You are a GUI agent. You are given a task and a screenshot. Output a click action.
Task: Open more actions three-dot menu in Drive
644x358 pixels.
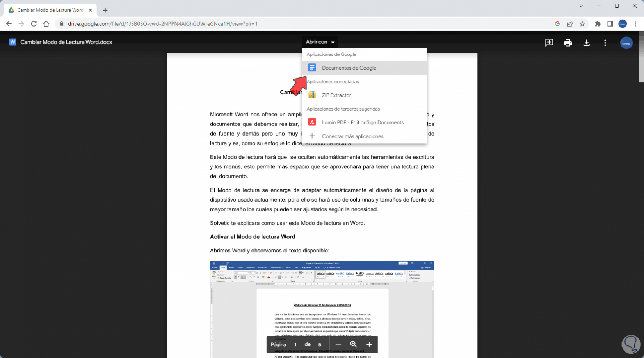(605, 43)
